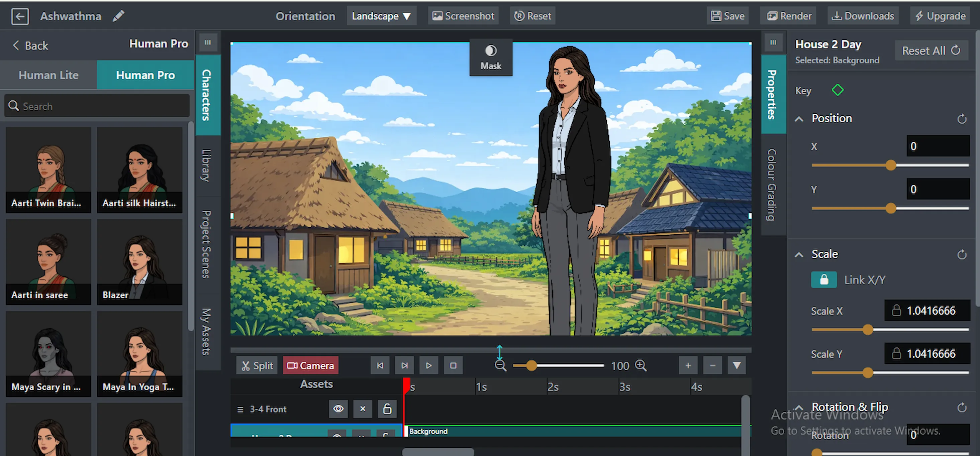Select the Blazer character thumbnail
Screen dimensions: 980x456
pos(139,262)
